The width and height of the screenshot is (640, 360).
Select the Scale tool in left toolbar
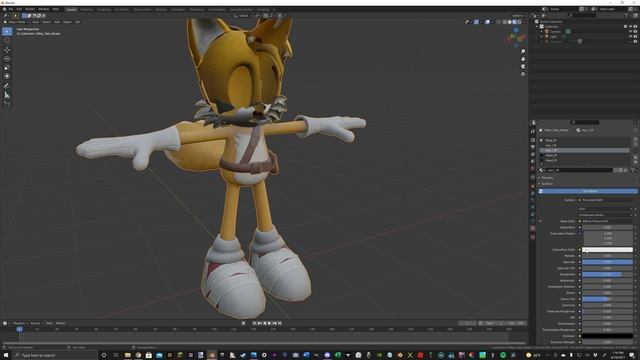(x=7, y=67)
